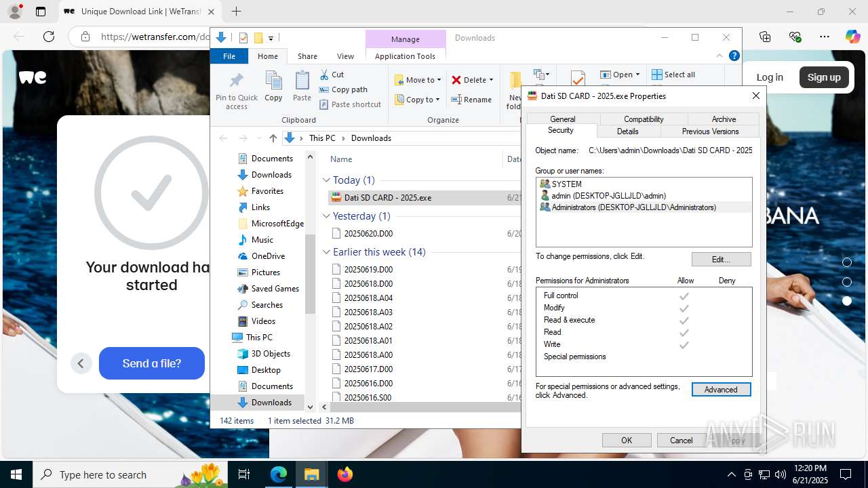Screen dimensions: 868x488
Task: Click the Up folder arrow
Action: [273, 138]
